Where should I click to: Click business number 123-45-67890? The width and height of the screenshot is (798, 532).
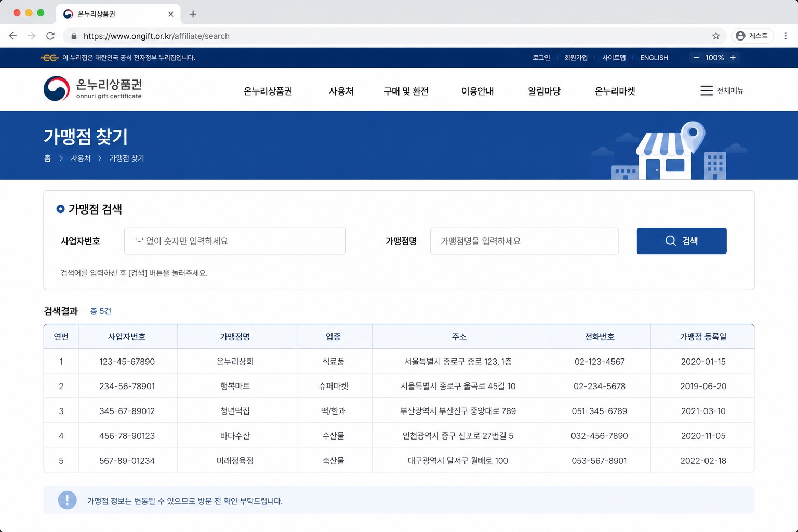click(x=127, y=362)
